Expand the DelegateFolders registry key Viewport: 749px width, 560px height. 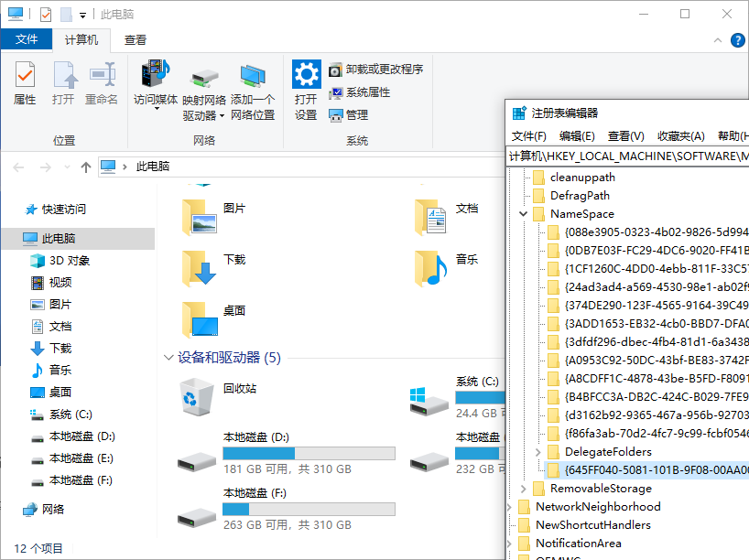coord(538,452)
